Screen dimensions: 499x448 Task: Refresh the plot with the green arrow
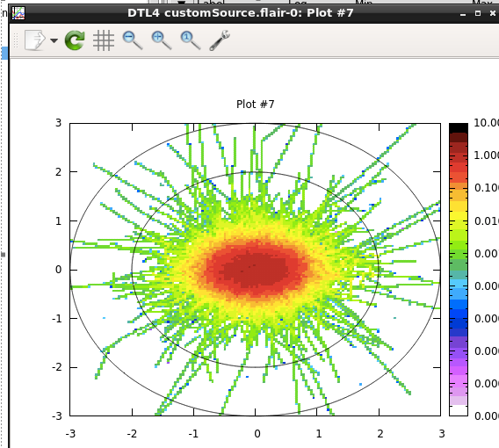75,40
